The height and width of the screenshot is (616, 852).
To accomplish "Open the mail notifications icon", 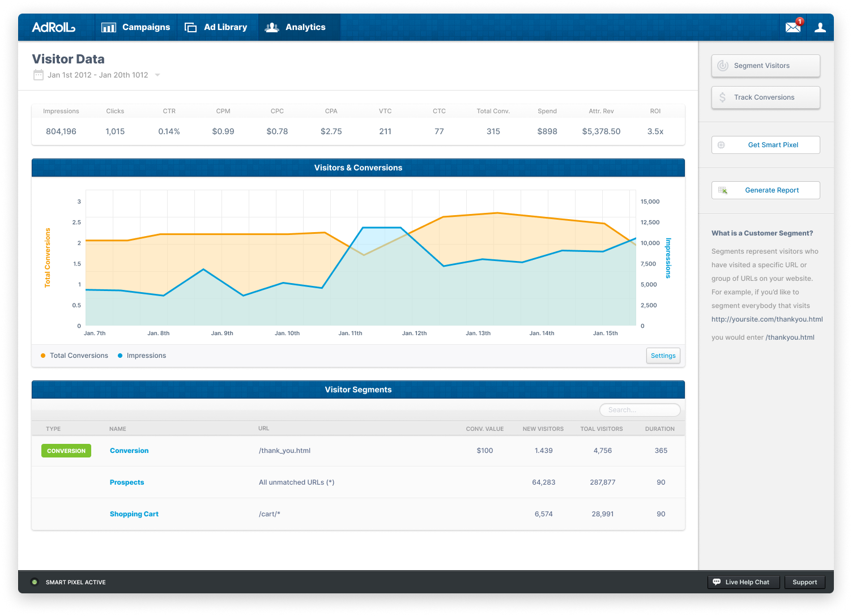I will [x=793, y=27].
